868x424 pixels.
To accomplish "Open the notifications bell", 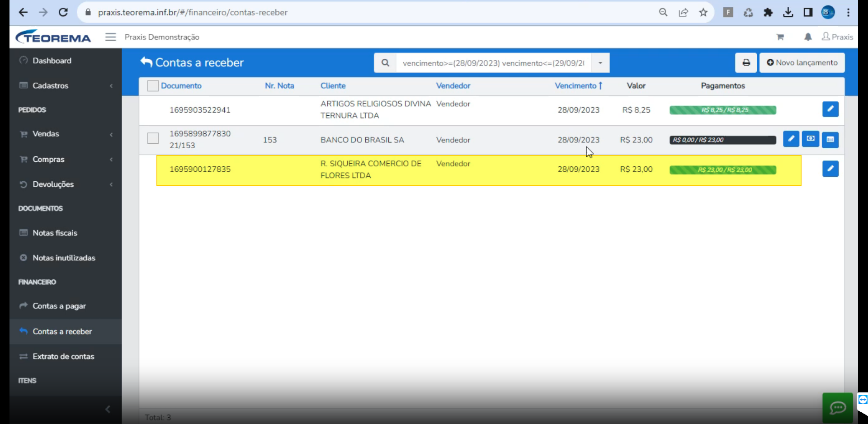I will (x=808, y=37).
